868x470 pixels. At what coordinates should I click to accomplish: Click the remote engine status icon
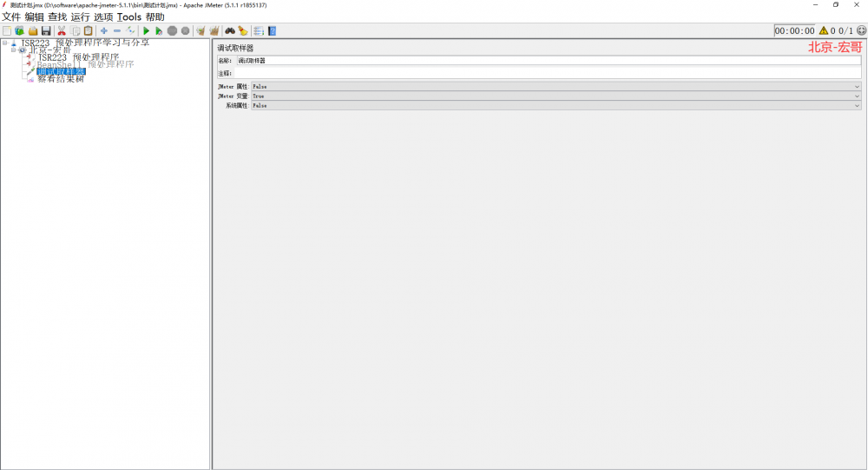[x=861, y=31]
